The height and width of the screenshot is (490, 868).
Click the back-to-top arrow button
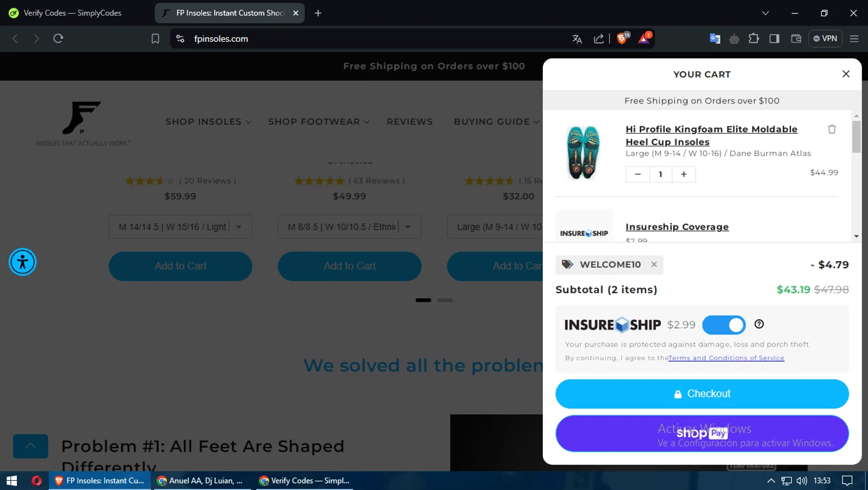(31, 446)
